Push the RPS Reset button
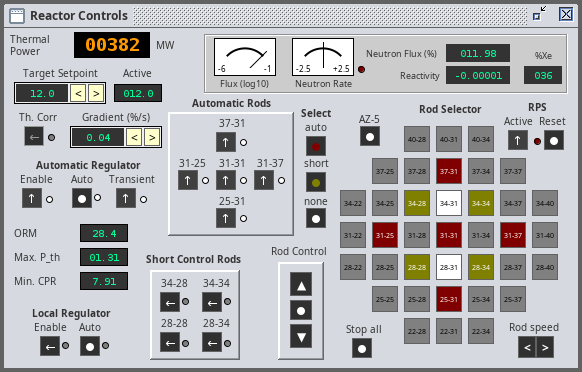 tap(554, 140)
